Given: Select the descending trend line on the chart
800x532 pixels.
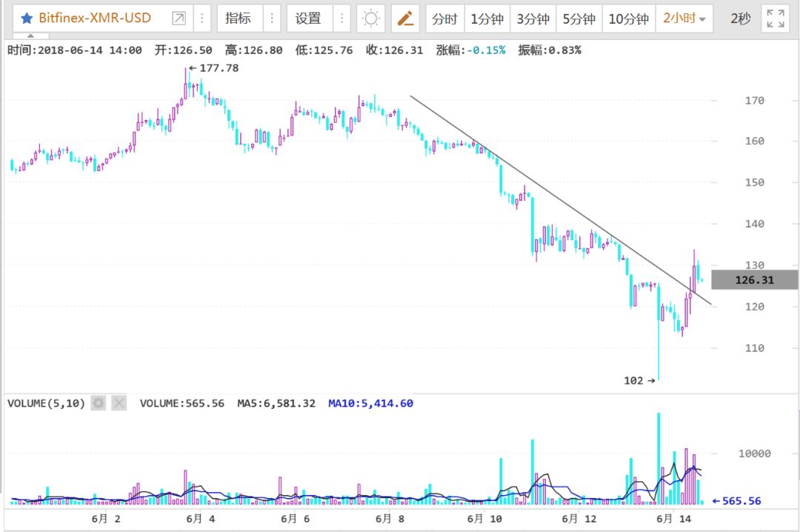Looking at the screenshot, I should point(560,199).
